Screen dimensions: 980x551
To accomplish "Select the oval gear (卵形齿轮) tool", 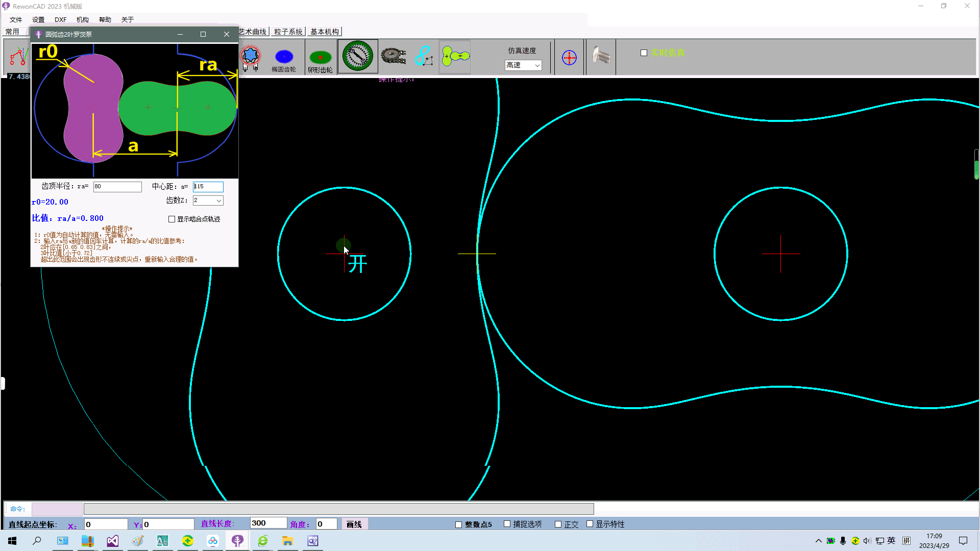I will [x=320, y=58].
